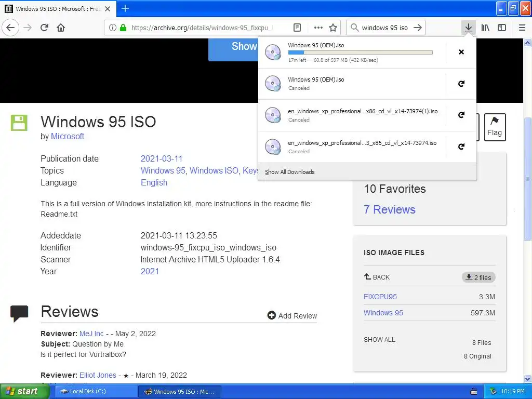Select the en_windows_xp_professional x14-73974.iso entry
This screenshot has height=399, width=532.
coord(352,147)
